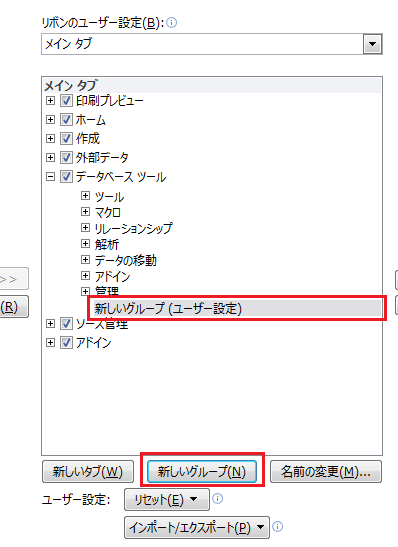The image size is (398, 547).
Task: Toggle the データベース ツール checkbox
Action: [x=66, y=177]
